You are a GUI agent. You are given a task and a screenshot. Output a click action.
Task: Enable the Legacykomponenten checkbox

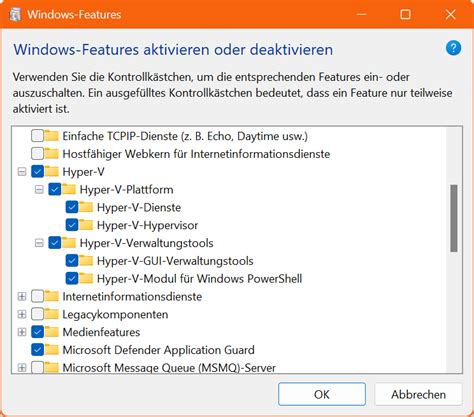click(37, 314)
